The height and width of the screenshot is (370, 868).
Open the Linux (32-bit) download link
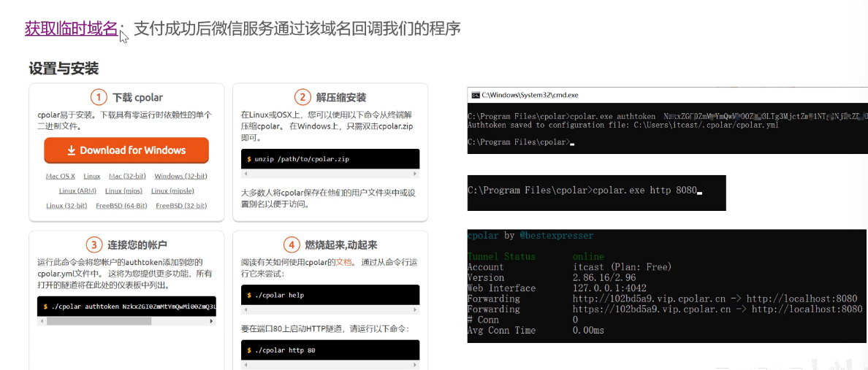point(66,206)
